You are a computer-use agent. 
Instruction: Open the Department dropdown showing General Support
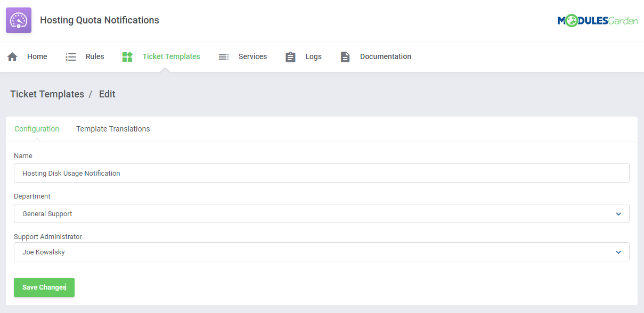pyautogui.click(x=322, y=213)
